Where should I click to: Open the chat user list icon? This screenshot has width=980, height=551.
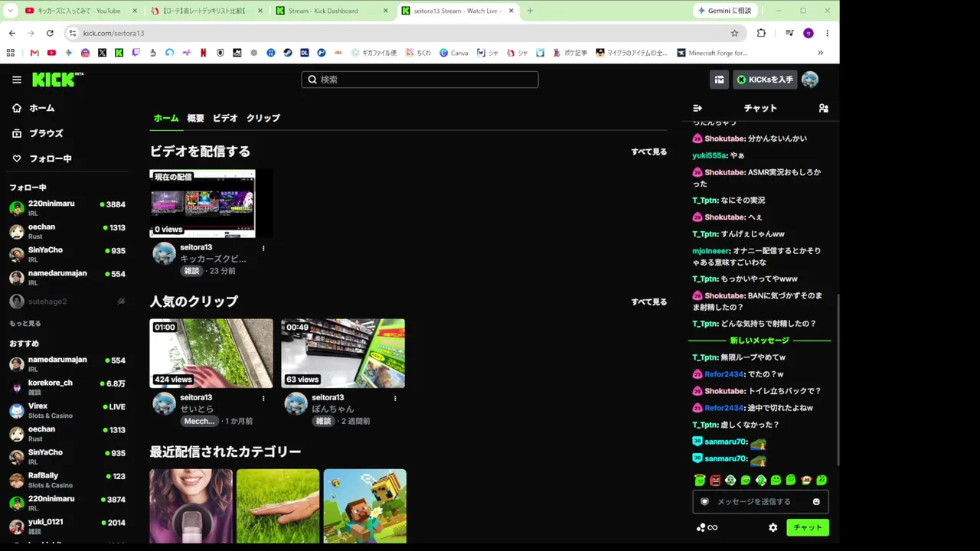824,108
